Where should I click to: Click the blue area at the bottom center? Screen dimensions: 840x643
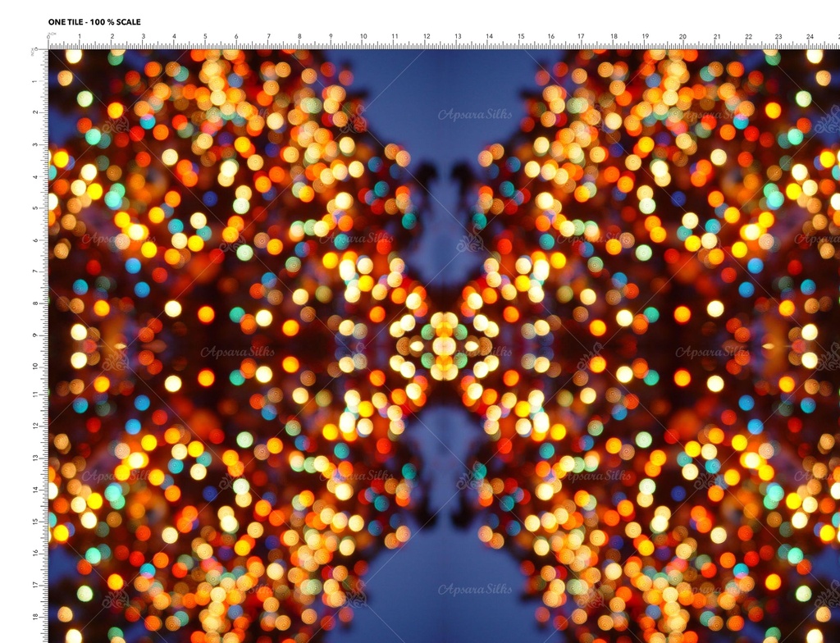(443, 615)
